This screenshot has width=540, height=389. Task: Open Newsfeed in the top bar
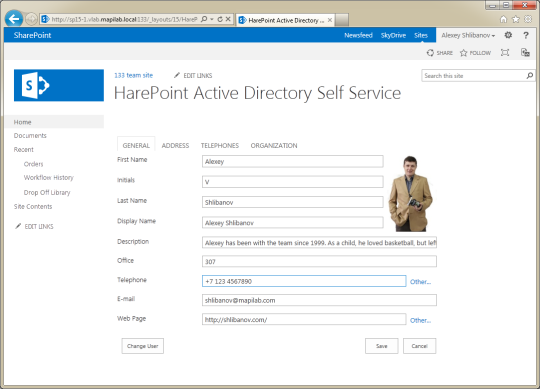[x=358, y=35]
